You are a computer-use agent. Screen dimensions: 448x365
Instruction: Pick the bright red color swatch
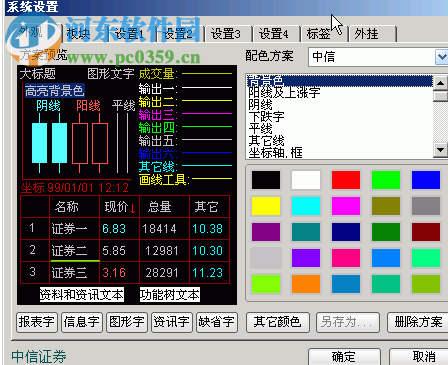346,180
